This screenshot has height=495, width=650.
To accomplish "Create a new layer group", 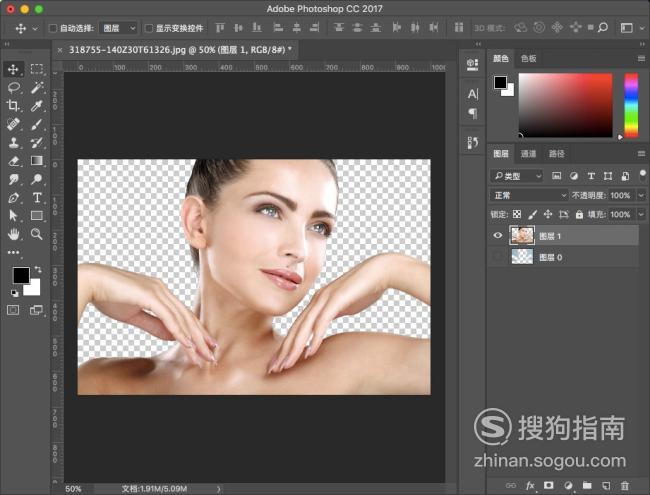I will point(587,485).
